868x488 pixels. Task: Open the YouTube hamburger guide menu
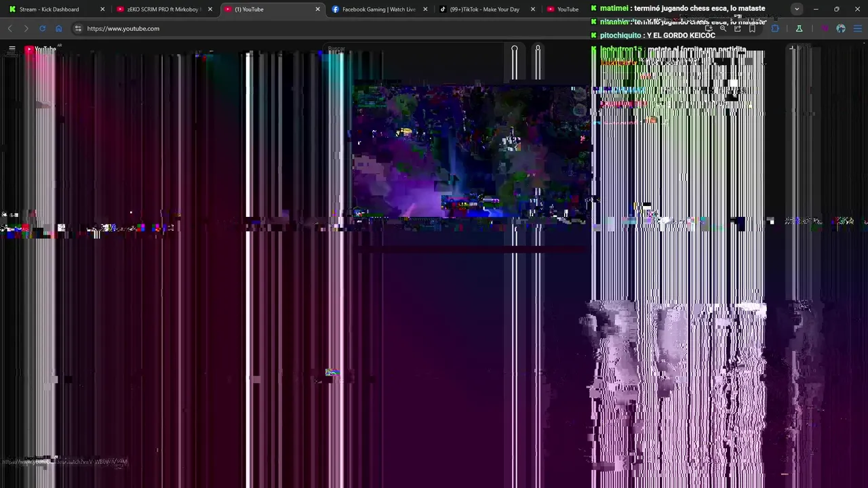[x=12, y=49]
